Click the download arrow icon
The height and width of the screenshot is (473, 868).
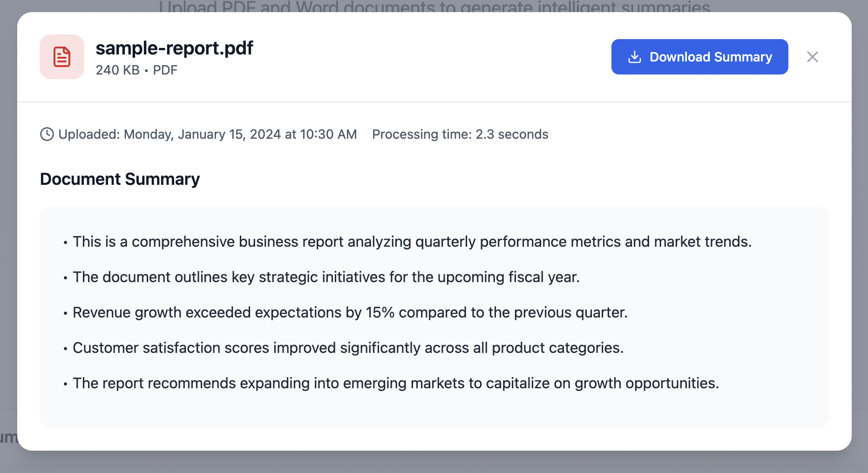point(634,57)
